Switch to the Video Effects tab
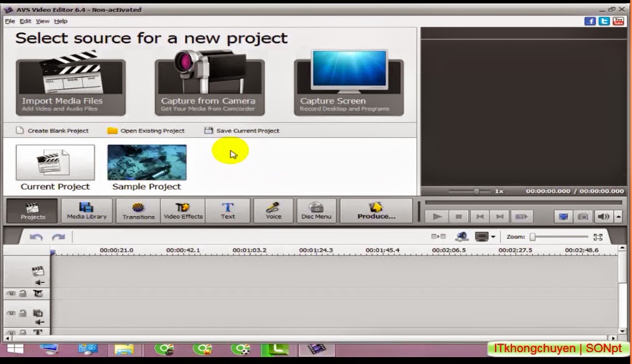This screenshot has width=632, height=364. coord(183,211)
